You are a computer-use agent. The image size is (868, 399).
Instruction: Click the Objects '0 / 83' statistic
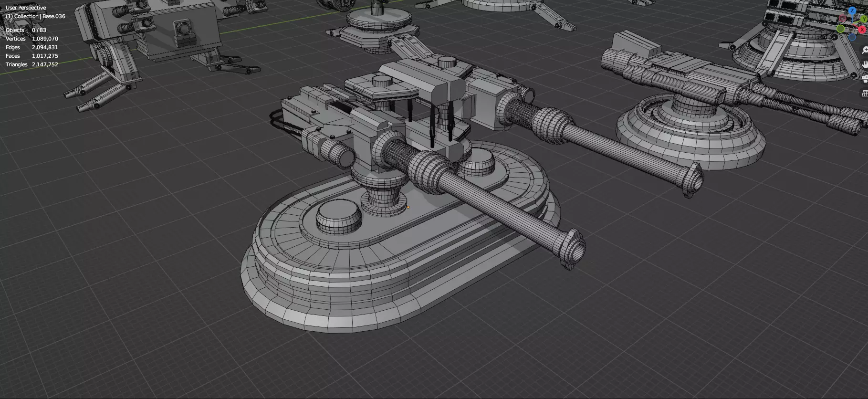click(x=39, y=30)
